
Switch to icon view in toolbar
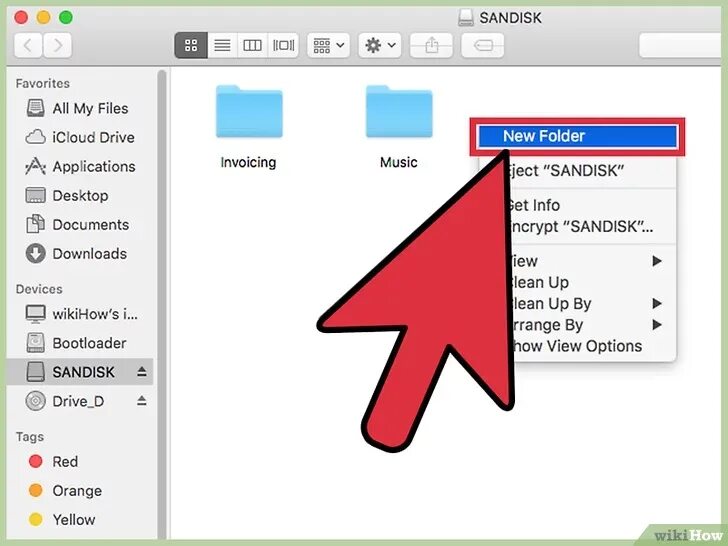(191, 45)
